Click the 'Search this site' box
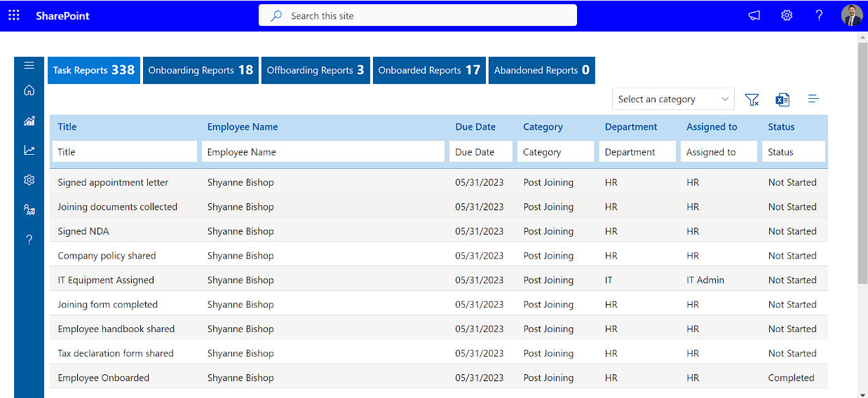Screen dimensions: 868x398 coord(418,15)
